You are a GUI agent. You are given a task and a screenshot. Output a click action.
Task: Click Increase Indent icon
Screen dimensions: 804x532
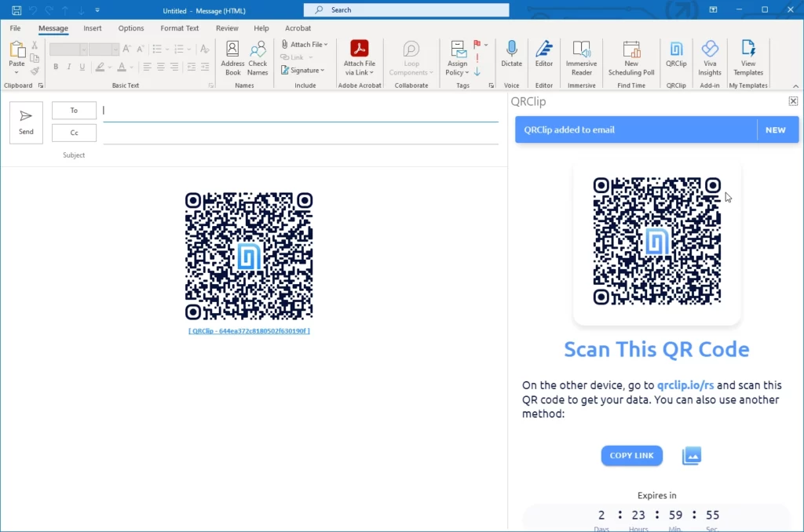(205, 67)
